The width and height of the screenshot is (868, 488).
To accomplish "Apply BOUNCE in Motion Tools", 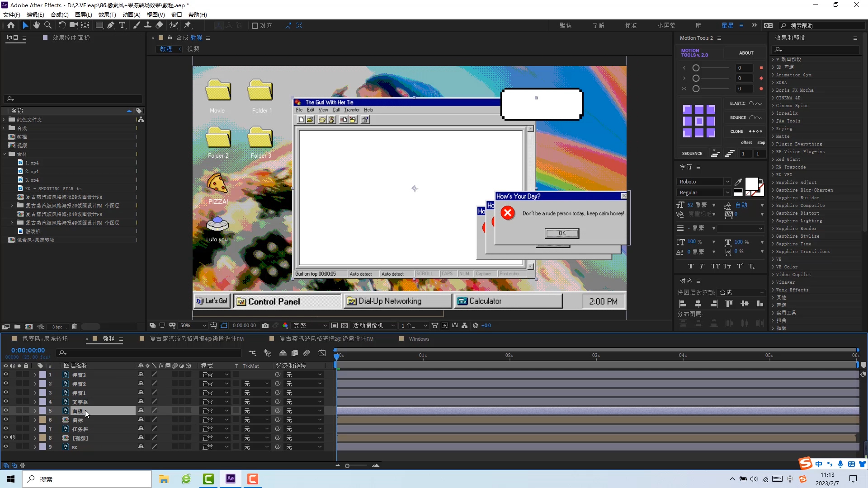I will [745, 117].
